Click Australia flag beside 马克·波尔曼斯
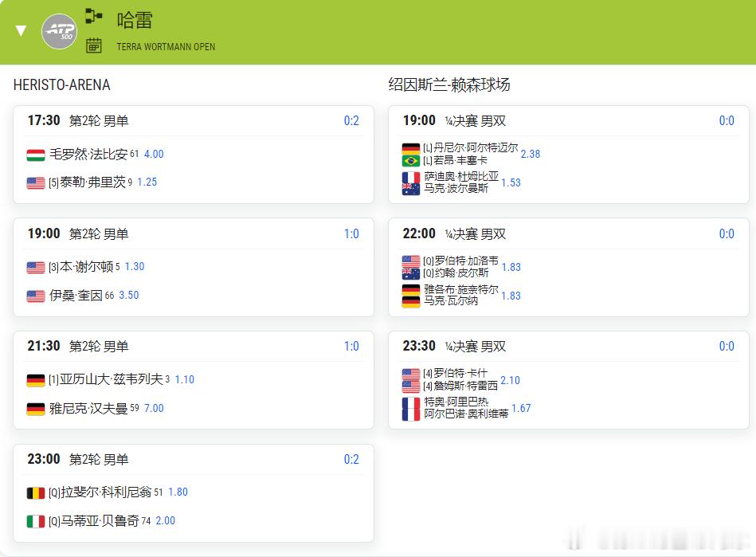756x557 pixels. [411, 190]
